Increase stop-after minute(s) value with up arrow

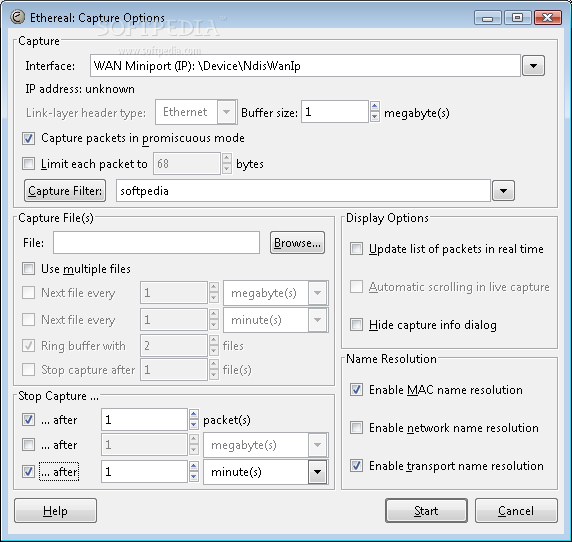pos(194,466)
